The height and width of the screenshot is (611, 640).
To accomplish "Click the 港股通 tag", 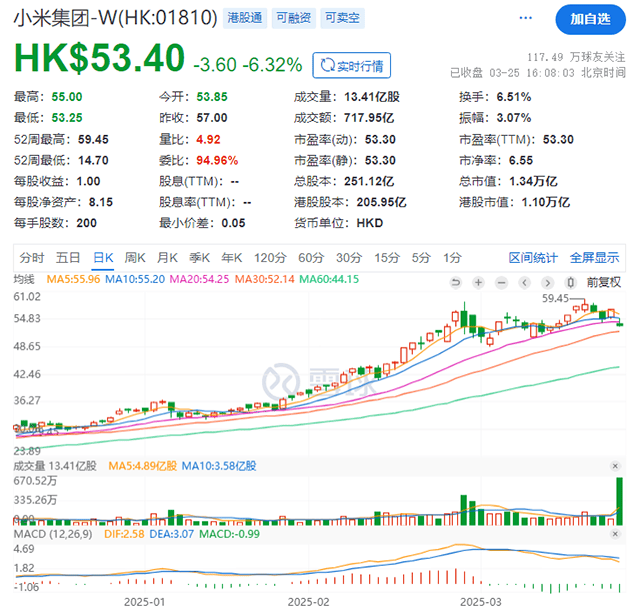I will (245, 18).
